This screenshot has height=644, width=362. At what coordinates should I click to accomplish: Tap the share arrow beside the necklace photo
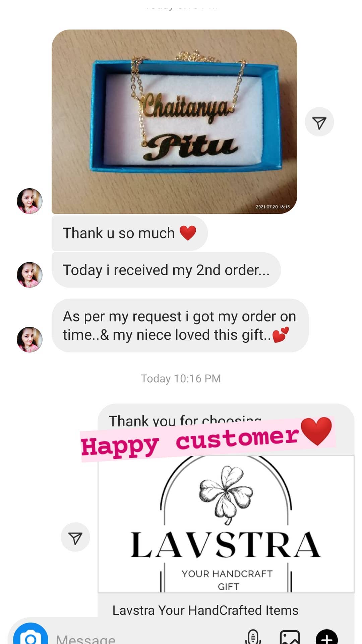click(x=319, y=122)
